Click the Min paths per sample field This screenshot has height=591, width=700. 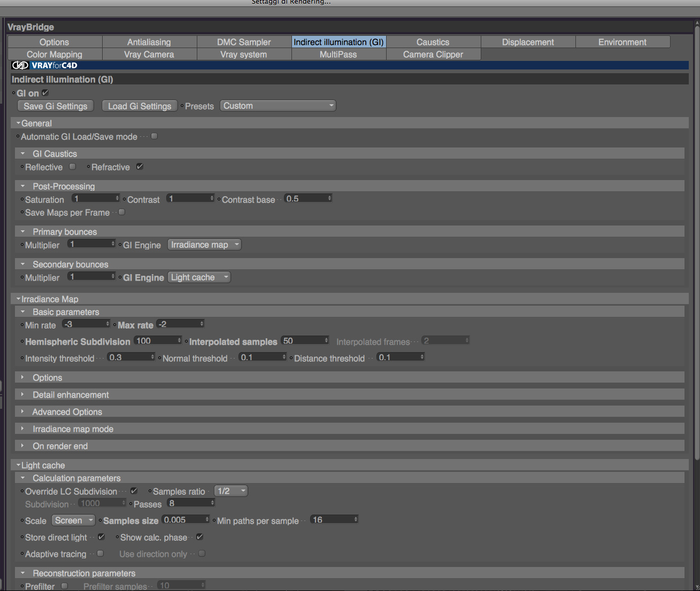click(335, 520)
